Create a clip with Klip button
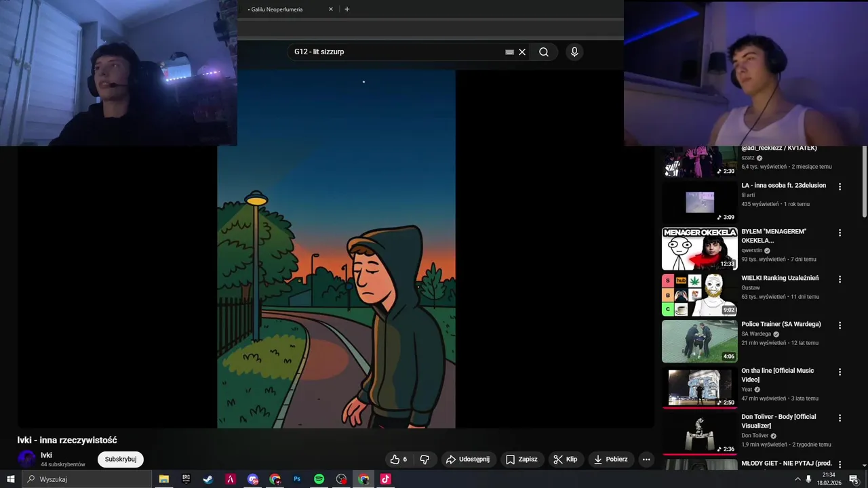The image size is (868, 488). [566, 459]
